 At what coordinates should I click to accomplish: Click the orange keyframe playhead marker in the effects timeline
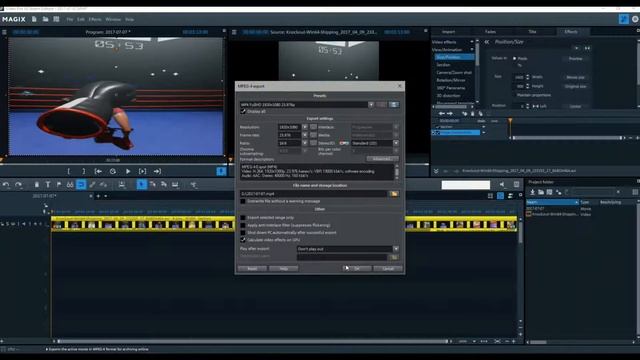(x=510, y=121)
